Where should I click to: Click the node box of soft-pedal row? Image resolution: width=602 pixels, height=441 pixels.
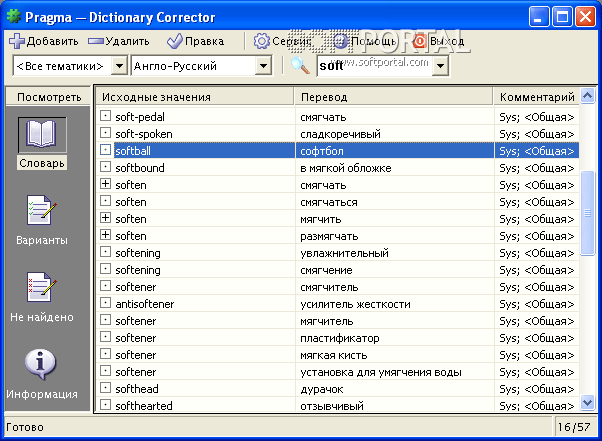[x=105, y=116]
